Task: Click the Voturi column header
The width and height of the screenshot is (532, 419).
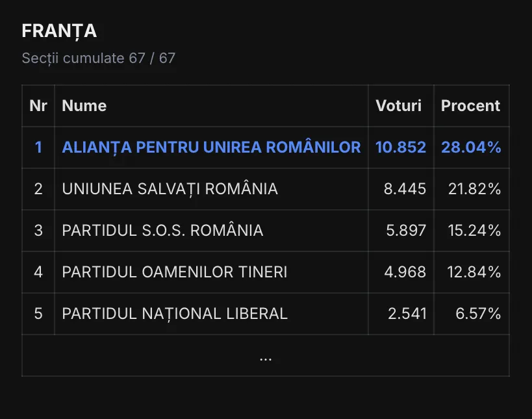Action: click(x=398, y=106)
